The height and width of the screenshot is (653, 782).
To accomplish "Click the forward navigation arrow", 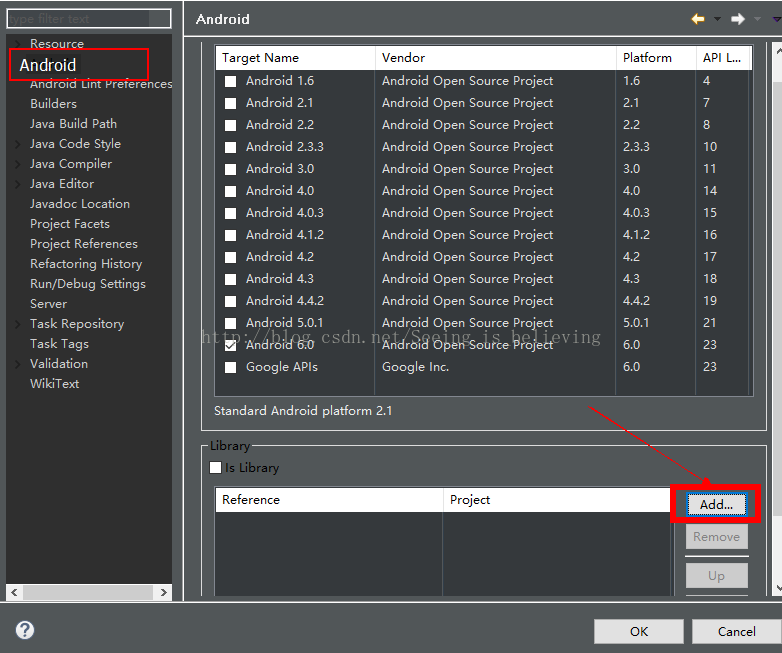I will click(x=738, y=19).
